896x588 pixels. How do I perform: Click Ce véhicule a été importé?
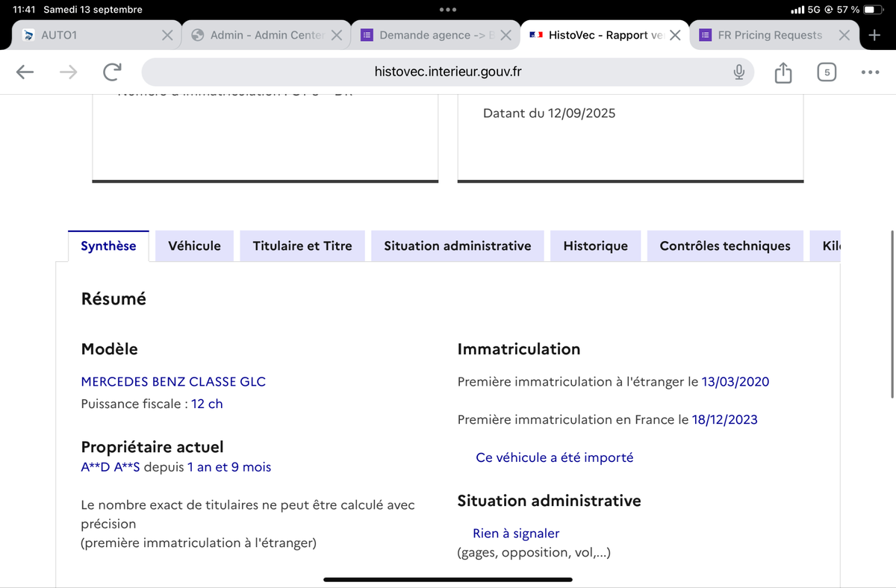click(x=554, y=457)
